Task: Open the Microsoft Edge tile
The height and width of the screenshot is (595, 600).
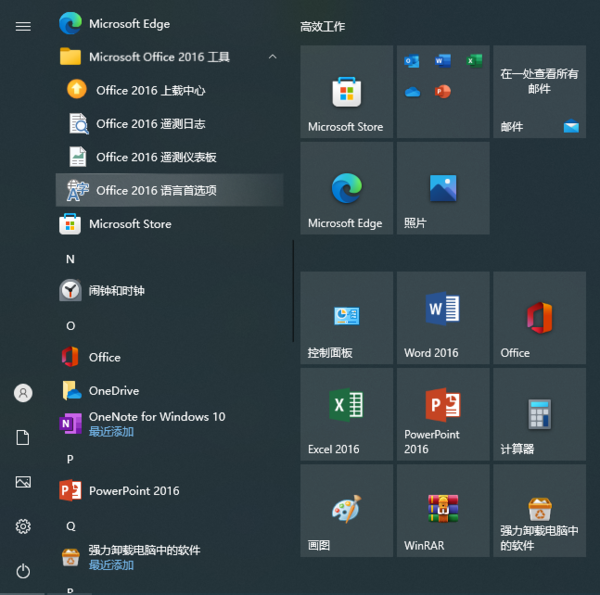Action: [347, 188]
